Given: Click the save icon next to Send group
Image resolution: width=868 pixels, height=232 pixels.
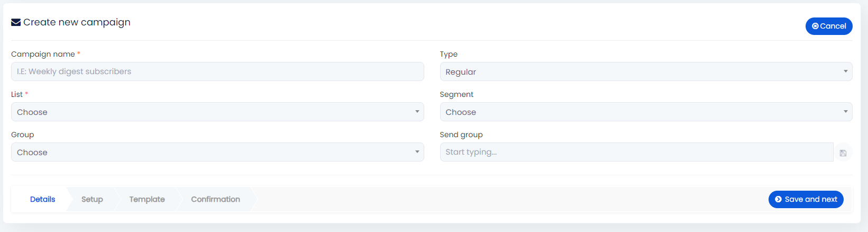Looking at the screenshot, I should click(x=843, y=153).
